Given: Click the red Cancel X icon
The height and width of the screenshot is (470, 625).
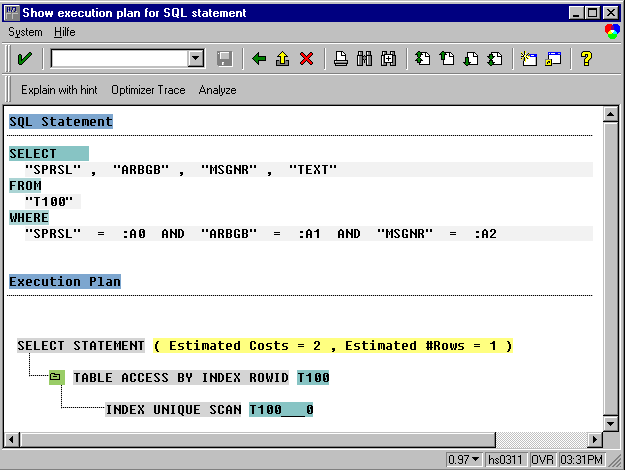Looking at the screenshot, I should 306,59.
